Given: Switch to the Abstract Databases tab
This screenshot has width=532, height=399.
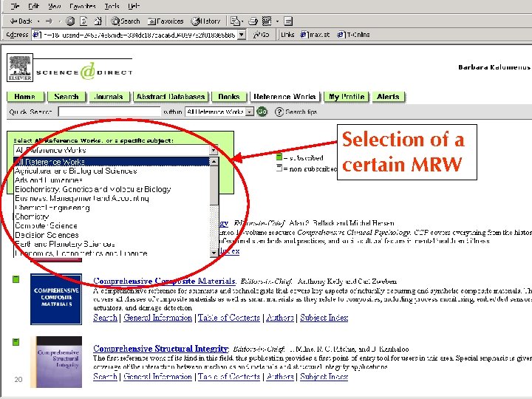Looking at the screenshot, I should tap(171, 97).
